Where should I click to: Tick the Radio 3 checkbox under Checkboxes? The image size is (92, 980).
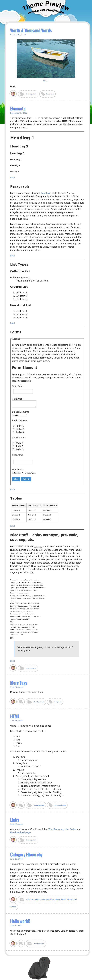(14, 449)
